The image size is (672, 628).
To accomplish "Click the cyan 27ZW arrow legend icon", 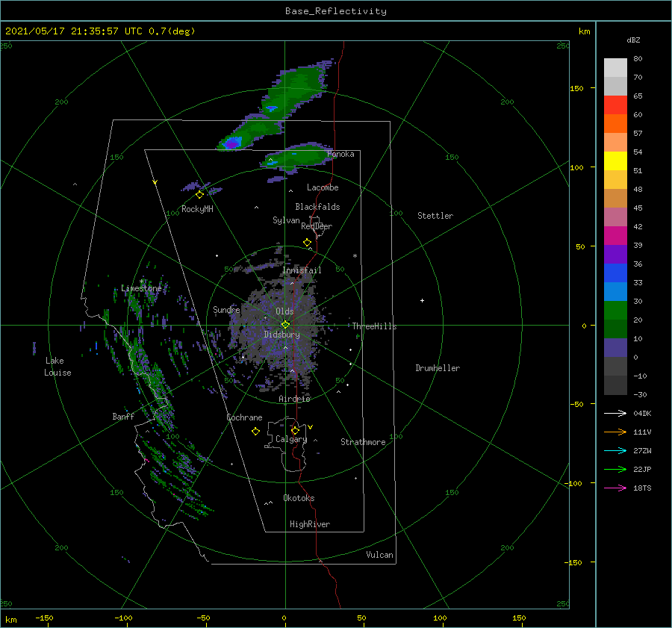I will (615, 450).
